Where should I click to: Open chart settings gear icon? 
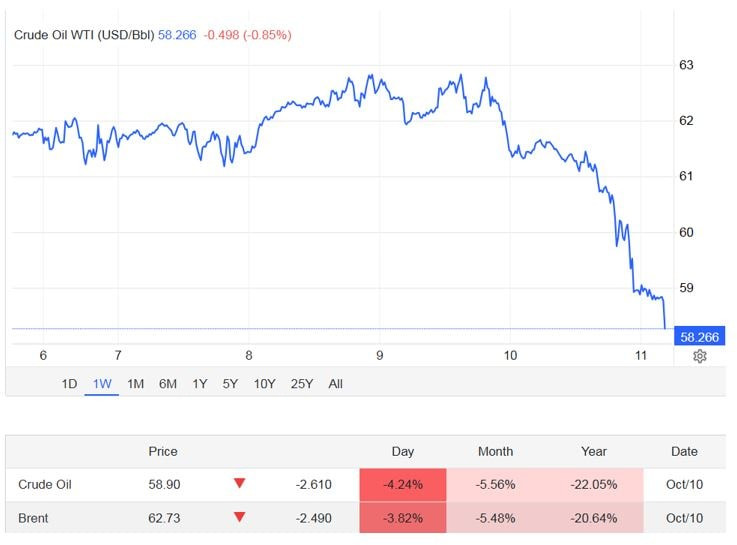(700, 356)
